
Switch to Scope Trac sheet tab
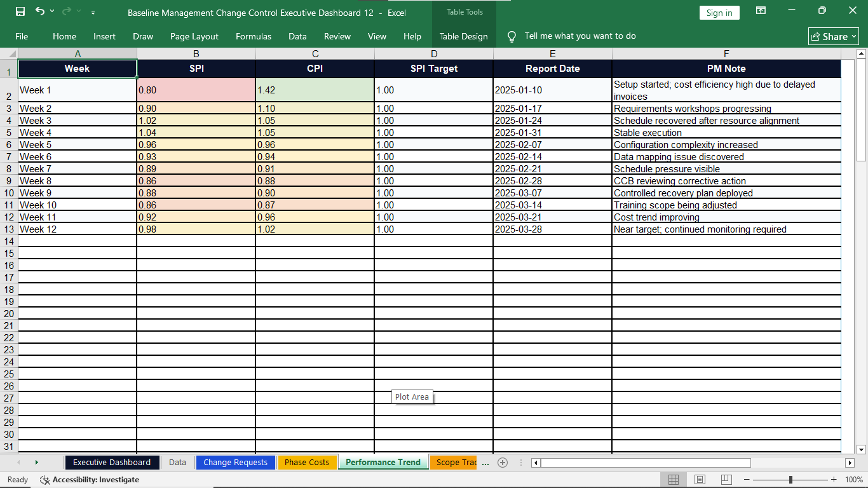[454, 463]
